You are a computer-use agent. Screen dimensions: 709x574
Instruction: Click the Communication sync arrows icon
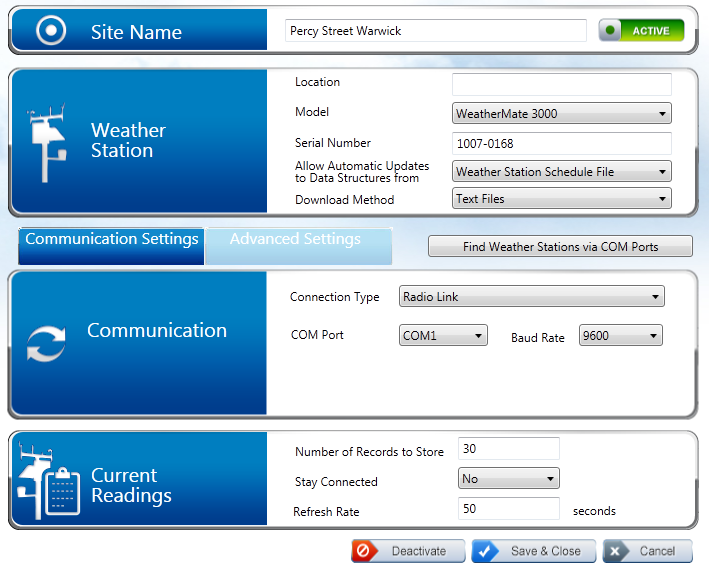tap(46, 343)
